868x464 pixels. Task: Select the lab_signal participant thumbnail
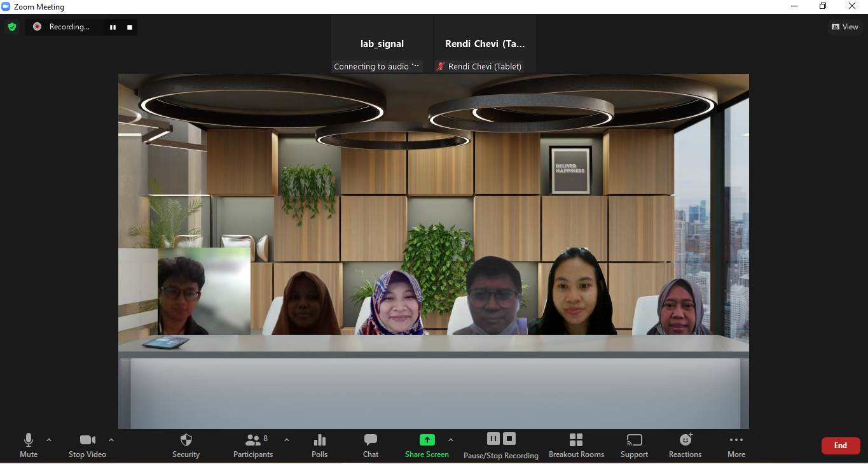coord(382,45)
